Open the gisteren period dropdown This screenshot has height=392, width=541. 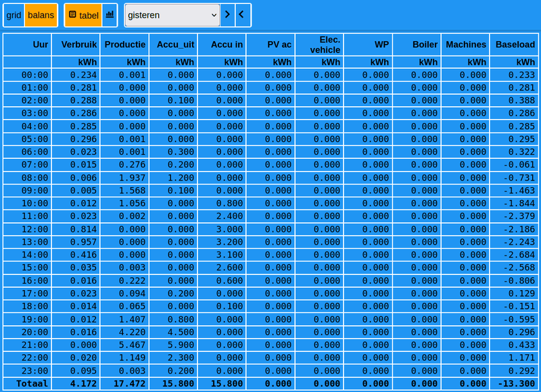[172, 15]
